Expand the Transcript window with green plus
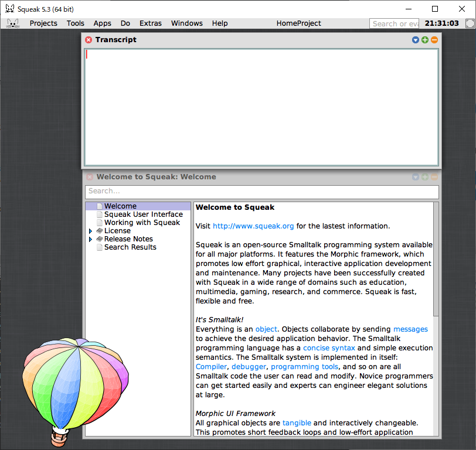This screenshot has width=476, height=450. 425,40
